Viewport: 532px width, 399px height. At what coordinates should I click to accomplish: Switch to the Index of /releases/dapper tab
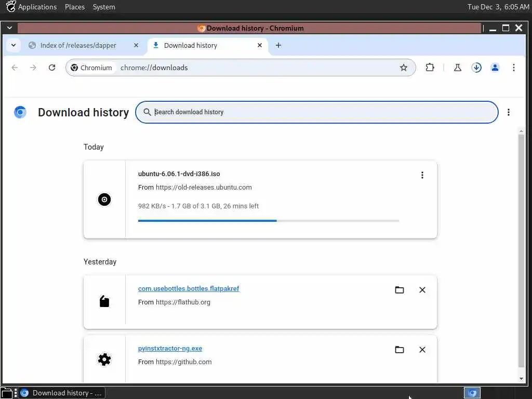(x=84, y=46)
